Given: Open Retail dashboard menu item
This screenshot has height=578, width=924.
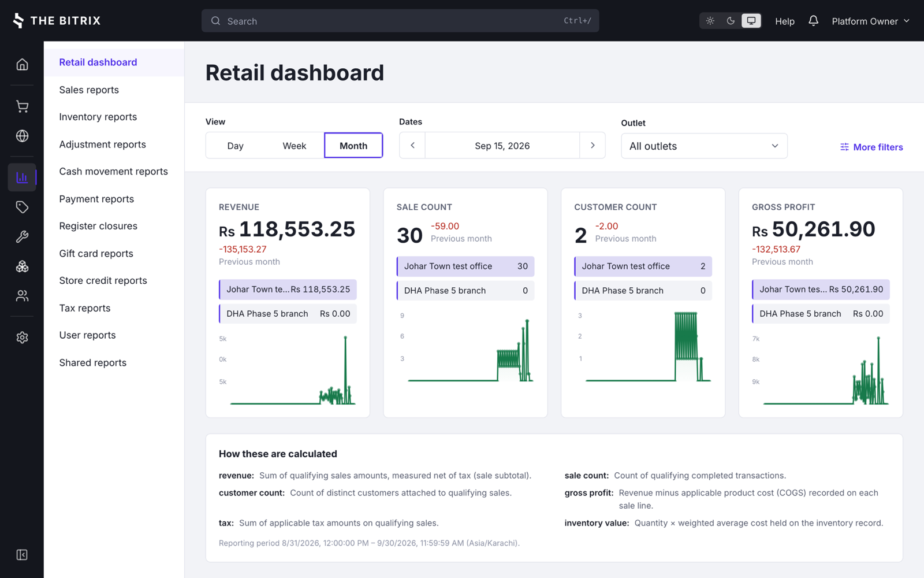Looking at the screenshot, I should point(114,62).
